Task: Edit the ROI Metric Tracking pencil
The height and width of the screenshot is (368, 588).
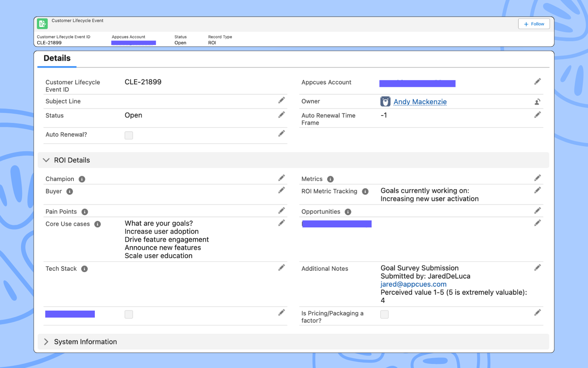Action: (537, 190)
